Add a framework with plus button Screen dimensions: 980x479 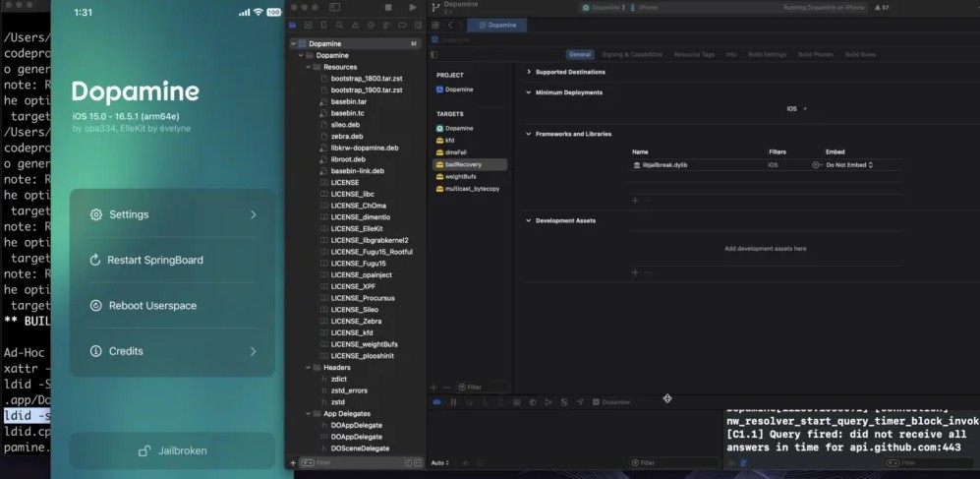tap(635, 201)
